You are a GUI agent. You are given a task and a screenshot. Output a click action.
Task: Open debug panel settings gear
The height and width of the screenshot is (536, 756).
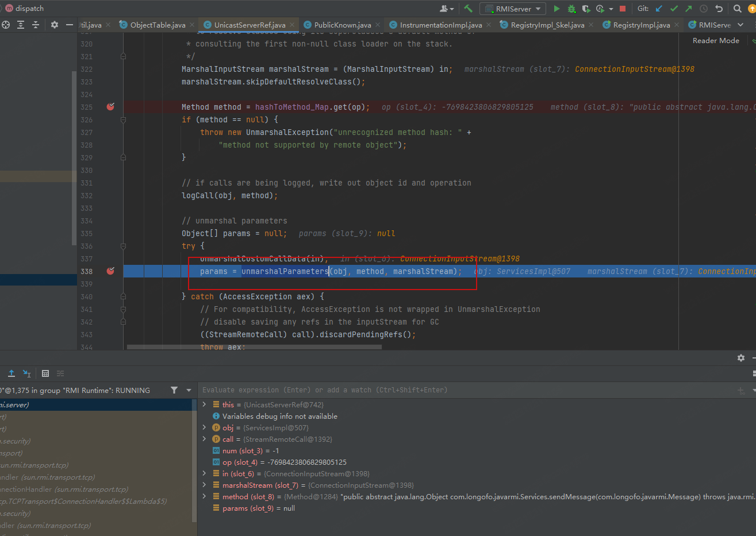[741, 357]
